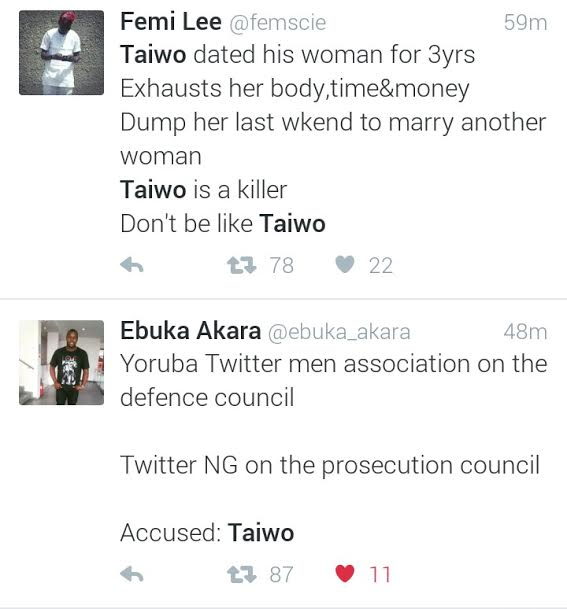The width and height of the screenshot is (567, 609).
Task: Reply to Femi Lee's tweet
Action: pyautogui.click(x=132, y=265)
